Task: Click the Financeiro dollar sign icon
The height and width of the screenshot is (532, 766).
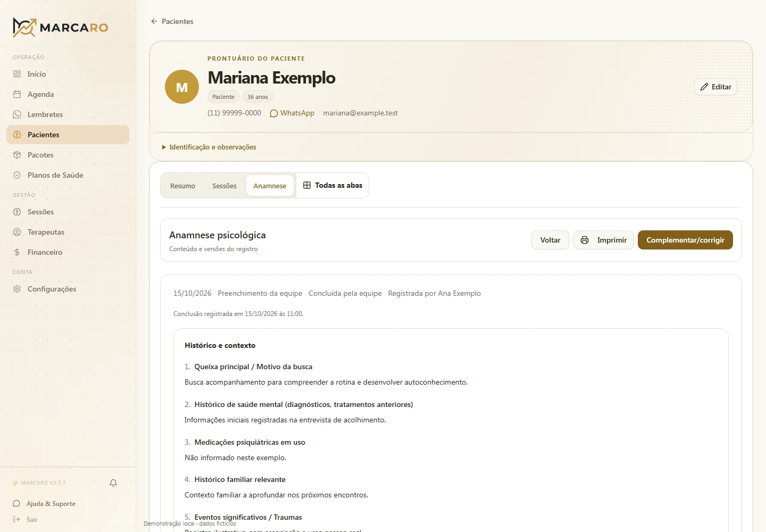Action: (x=17, y=252)
